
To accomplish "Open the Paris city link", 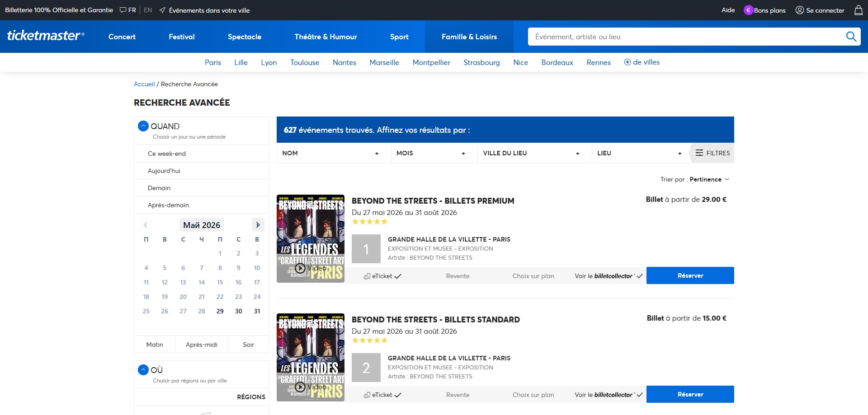I will (x=213, y=62).
